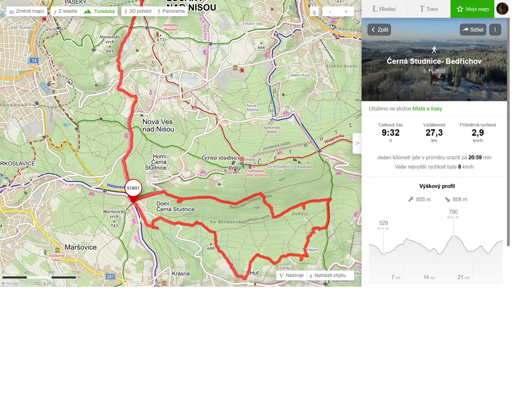Go back with the Zpět button
This screenshot has height=411, width=532.
coord(379,29)
